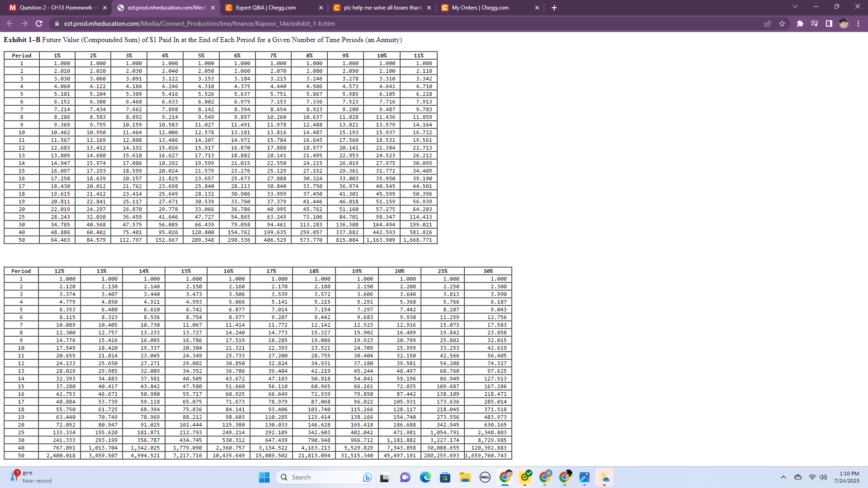868x488 pixels.
Task: Open the Dell app on taskbar
Action: pos(485,477)
